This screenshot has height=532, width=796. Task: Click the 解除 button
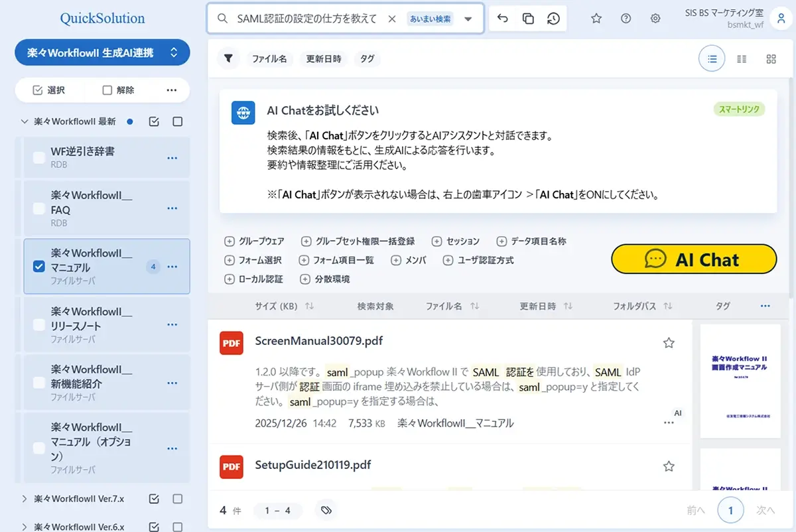[x=118, y=90]
